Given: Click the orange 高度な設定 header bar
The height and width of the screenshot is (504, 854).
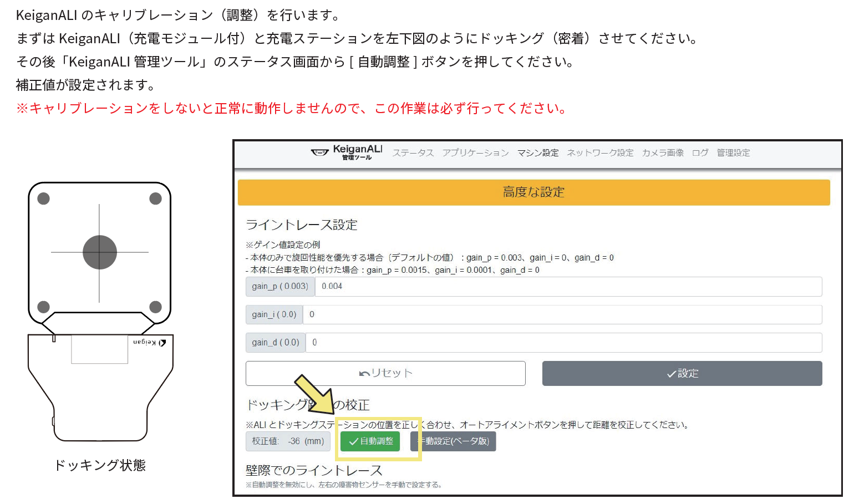Looking at the screenshot, I should [533, 192].
